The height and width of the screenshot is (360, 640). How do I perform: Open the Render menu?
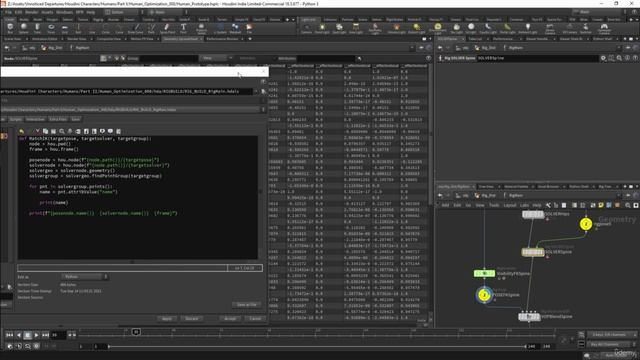[31, 12]
